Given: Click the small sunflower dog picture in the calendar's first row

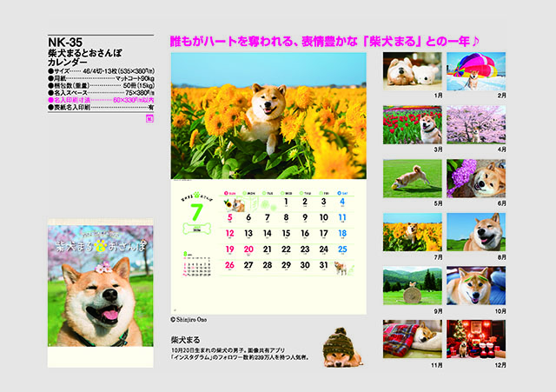Looking at the screenshot, I should click(235, 205).
